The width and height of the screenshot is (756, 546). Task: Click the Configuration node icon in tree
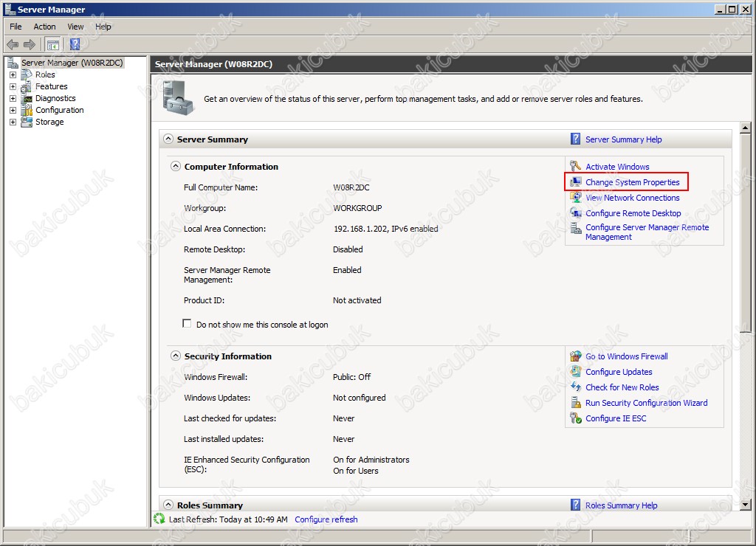27,111
